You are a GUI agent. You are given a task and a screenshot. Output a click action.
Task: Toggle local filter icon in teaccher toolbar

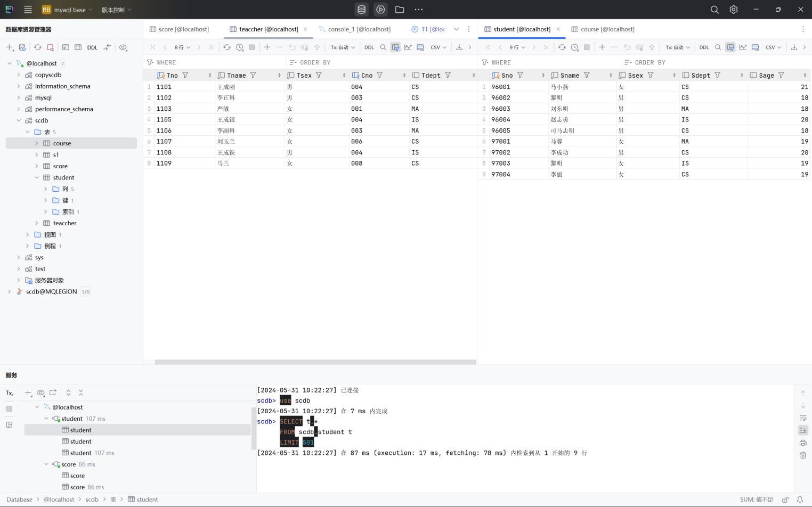point(395,47)
